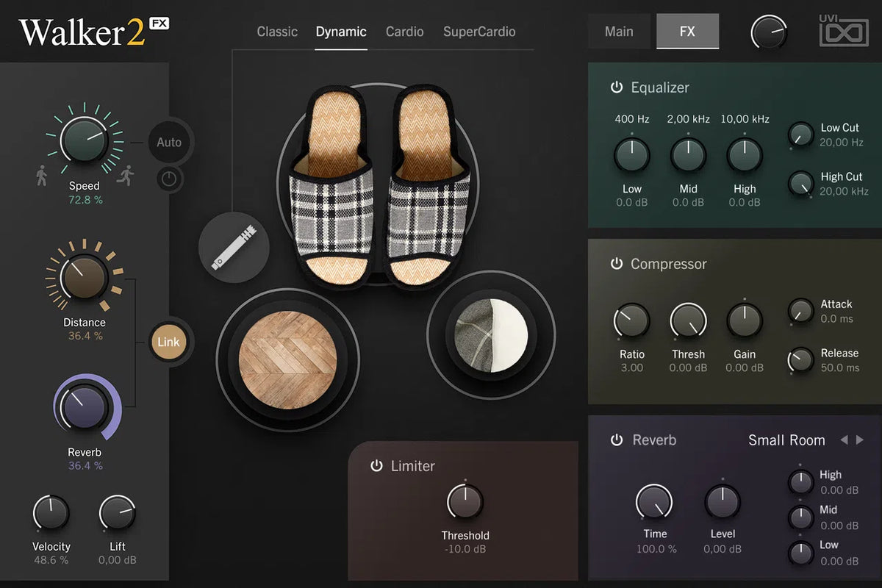Toggle the Compressor power button

[616, 264]
